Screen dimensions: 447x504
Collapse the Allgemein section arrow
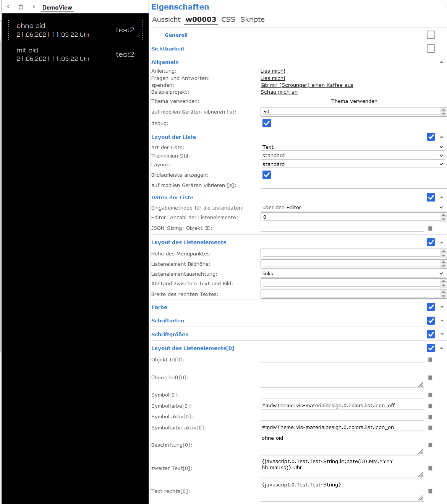[442, 62]
